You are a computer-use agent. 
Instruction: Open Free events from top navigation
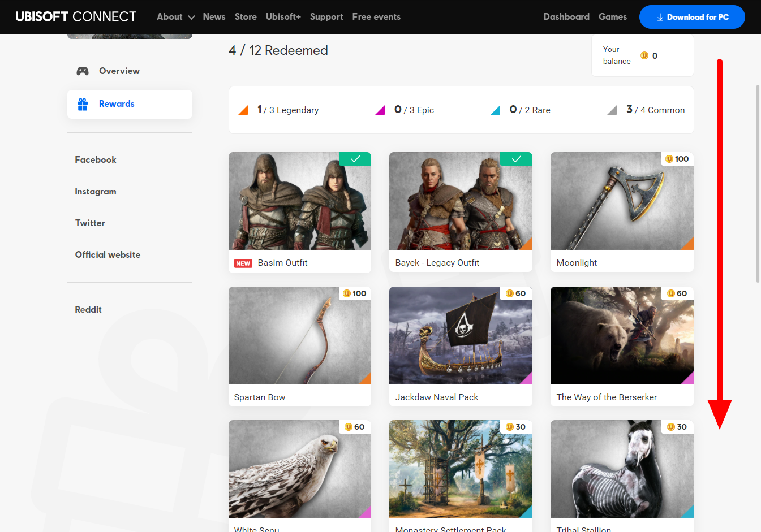coord(376,17)
